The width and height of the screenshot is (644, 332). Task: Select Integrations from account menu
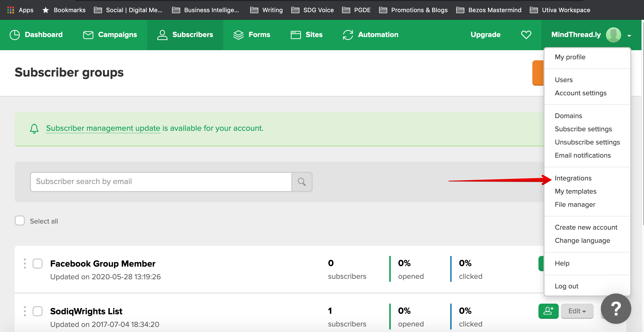(573, 178)
